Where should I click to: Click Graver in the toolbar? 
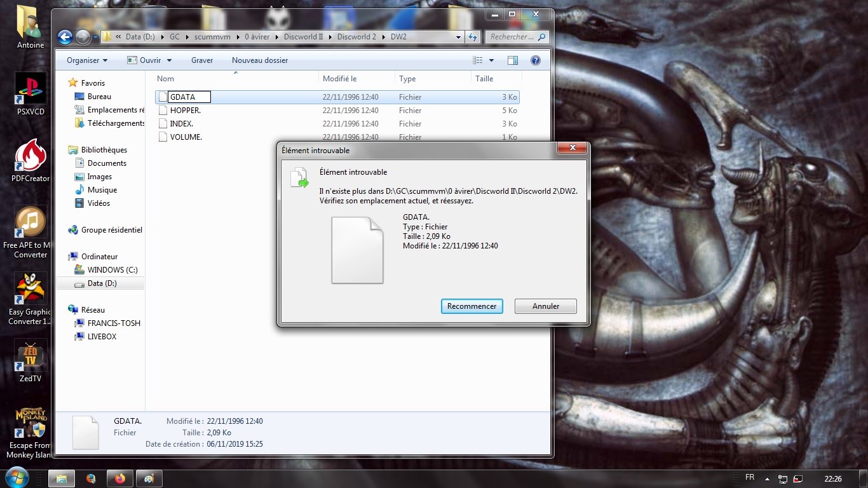(x=202, y=60)
